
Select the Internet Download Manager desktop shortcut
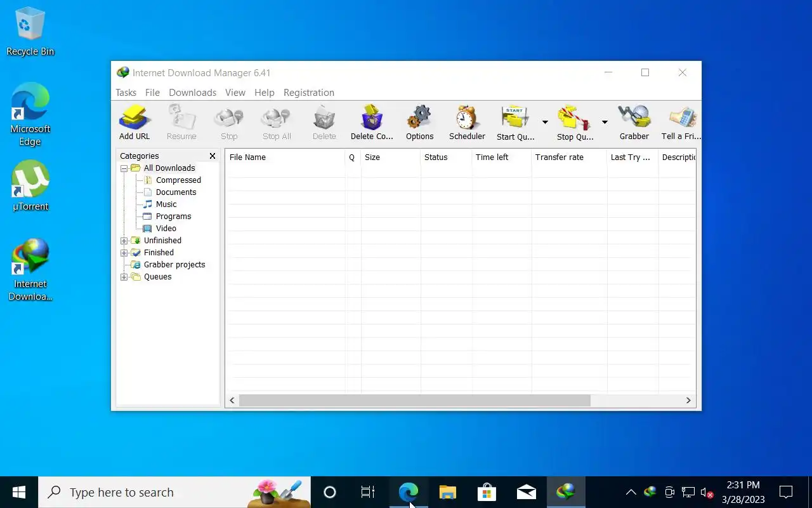(x=30, y=270)
